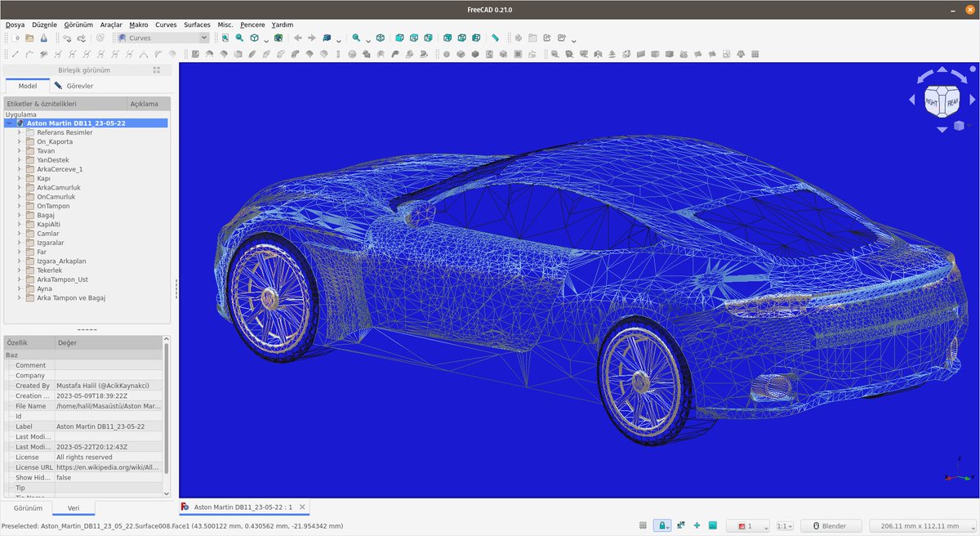Go forward with the right navigation arrow
This screenshot has height=536, width=980.
point(311,38)
